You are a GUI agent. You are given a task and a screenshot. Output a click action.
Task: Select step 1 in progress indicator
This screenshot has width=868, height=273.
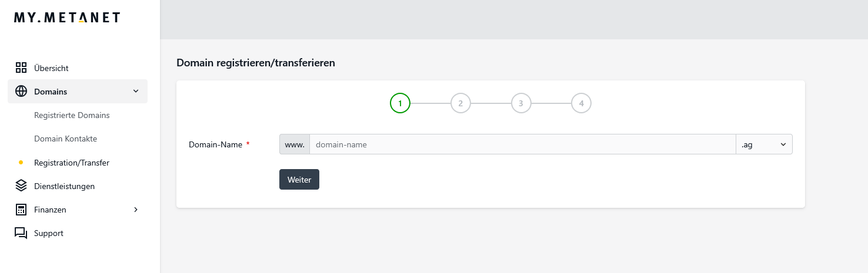pos(400,103)
